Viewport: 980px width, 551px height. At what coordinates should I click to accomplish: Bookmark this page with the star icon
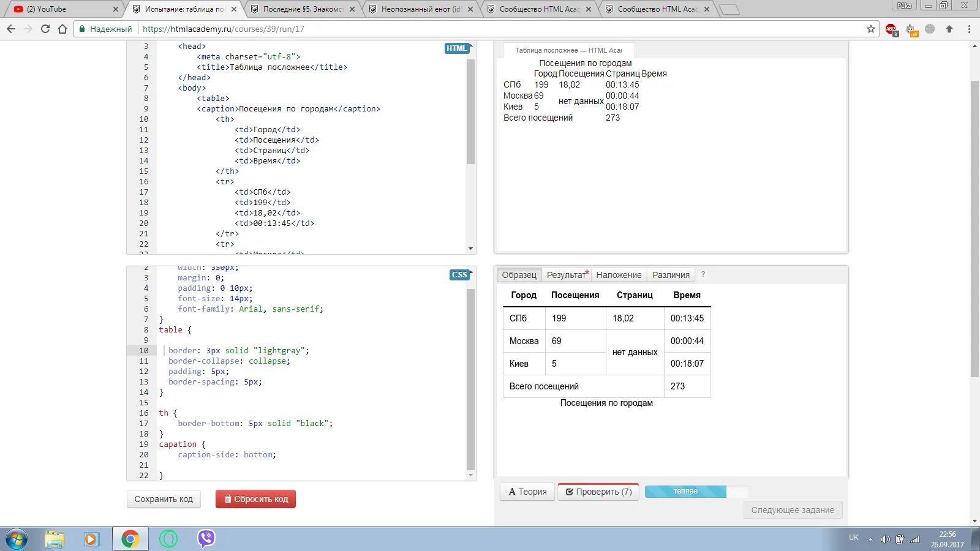(x=871, y=29)
